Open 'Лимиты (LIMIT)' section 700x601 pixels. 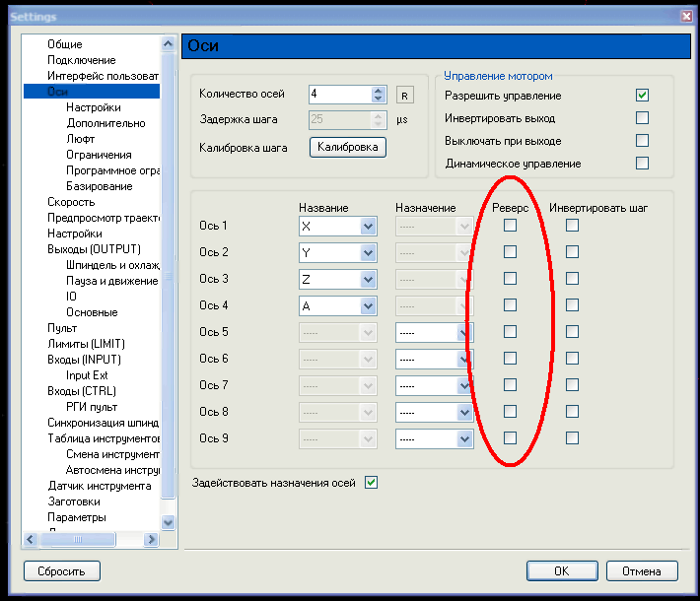click(86, 344)
